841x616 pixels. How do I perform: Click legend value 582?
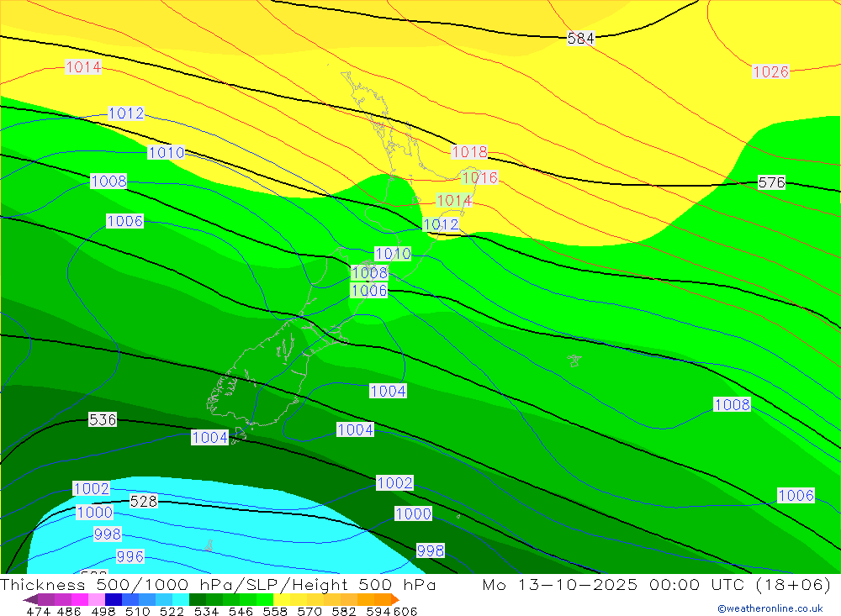coord(344,611)
